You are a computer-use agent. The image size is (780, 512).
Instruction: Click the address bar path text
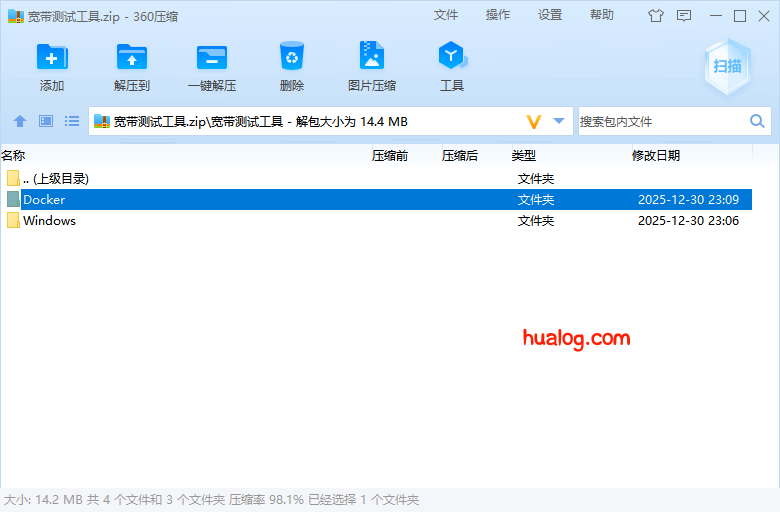261,121
